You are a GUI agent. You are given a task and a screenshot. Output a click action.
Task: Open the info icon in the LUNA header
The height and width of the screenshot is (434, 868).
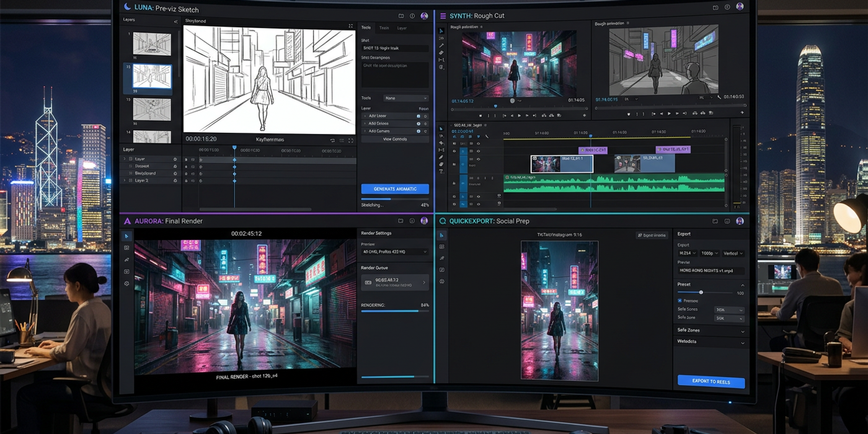point(412,15)
